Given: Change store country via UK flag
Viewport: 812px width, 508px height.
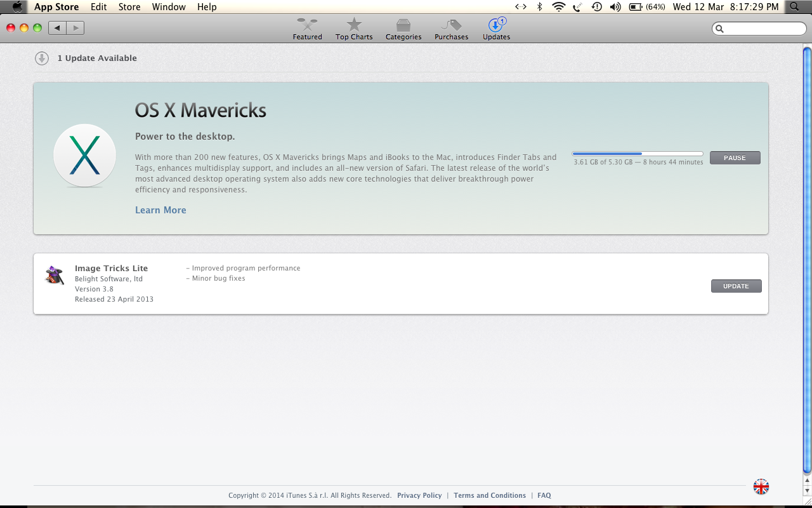Looking at the screenshot, I should tap(761, 487).
